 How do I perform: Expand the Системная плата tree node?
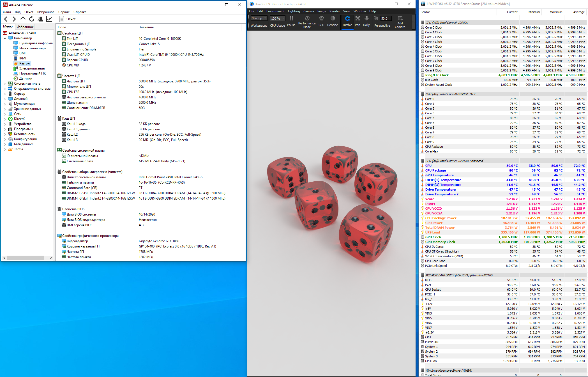pos(5,84)
